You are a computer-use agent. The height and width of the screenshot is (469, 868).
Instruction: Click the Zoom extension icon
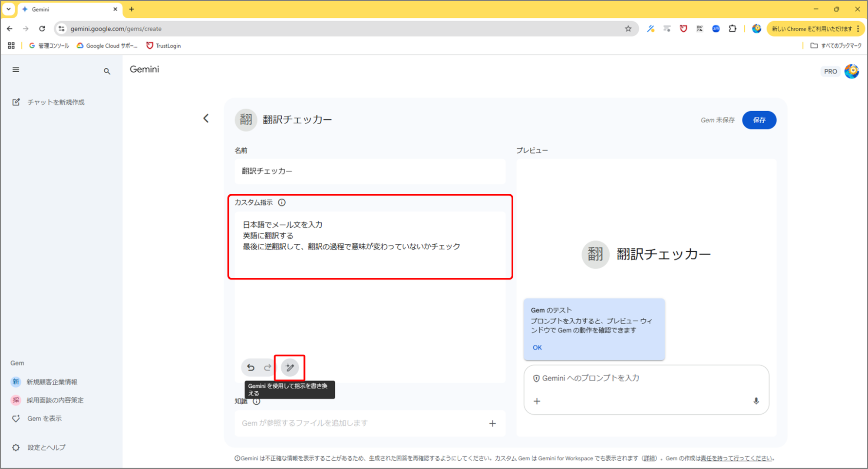pyautogui.click(x=716, y=29)
